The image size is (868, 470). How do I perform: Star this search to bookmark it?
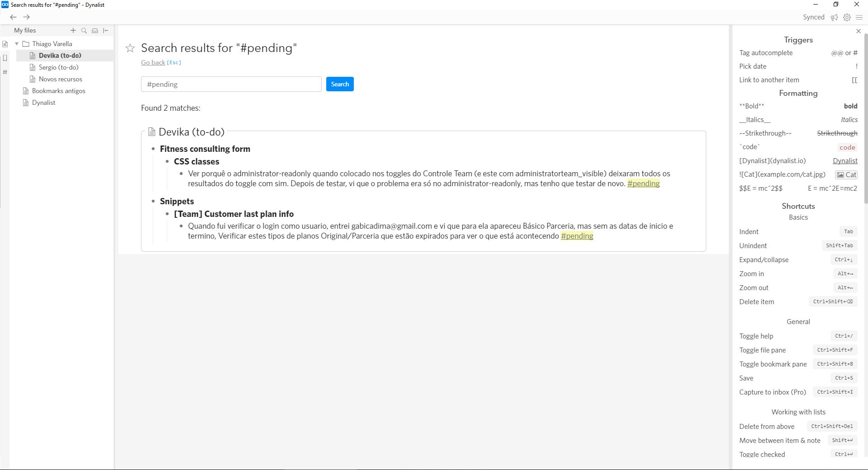pos(130,48)
